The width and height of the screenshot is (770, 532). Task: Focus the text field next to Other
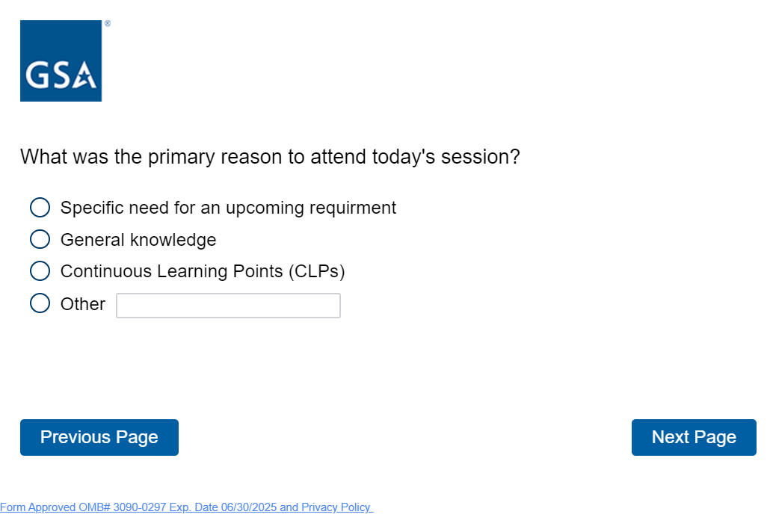pyautogui.click(x=228, y=306)
